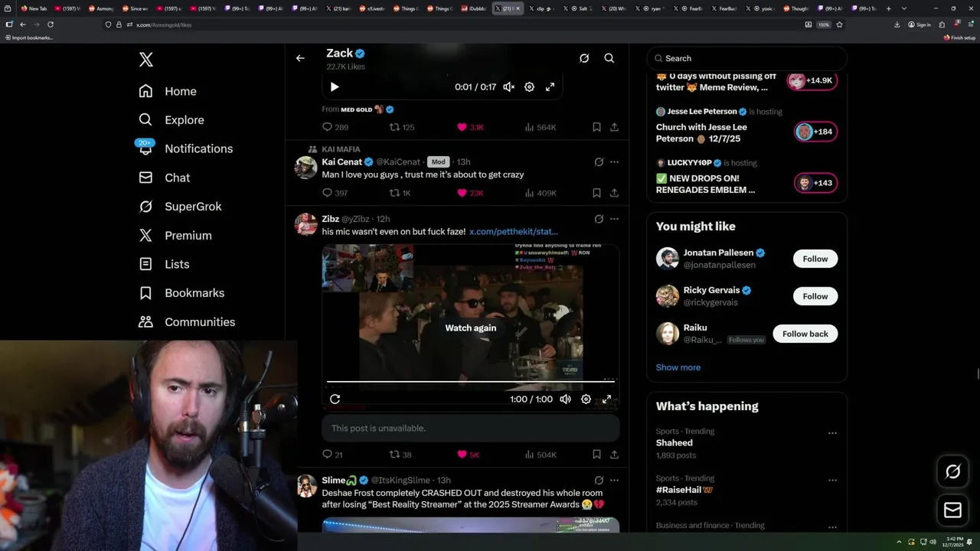The image size is (980, 551).
Task: Open Communities in sidebar
Action: [x=187, y=322]
